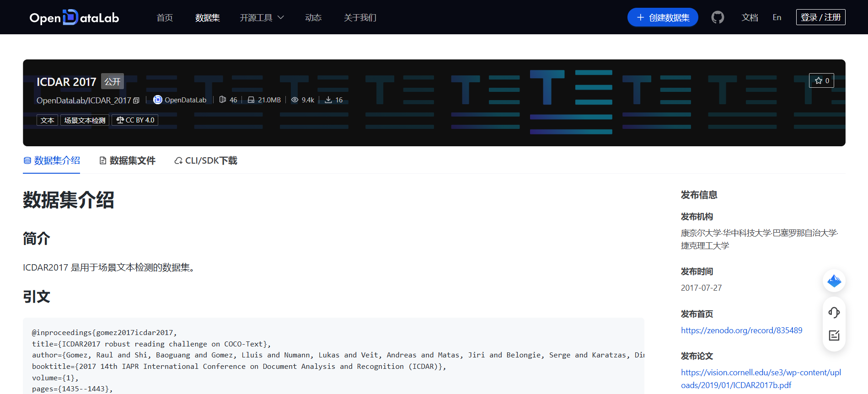Click the 场景文本检测 tag

85,120
